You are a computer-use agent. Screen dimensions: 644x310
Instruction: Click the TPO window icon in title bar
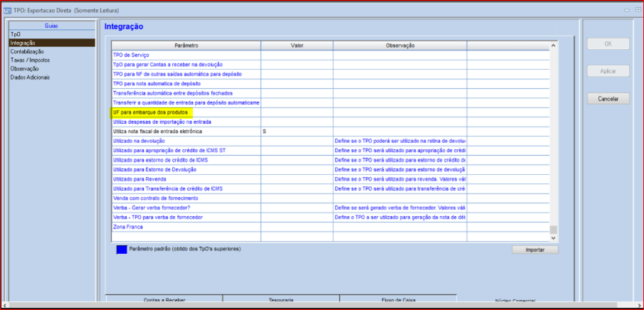click(8, 9)
